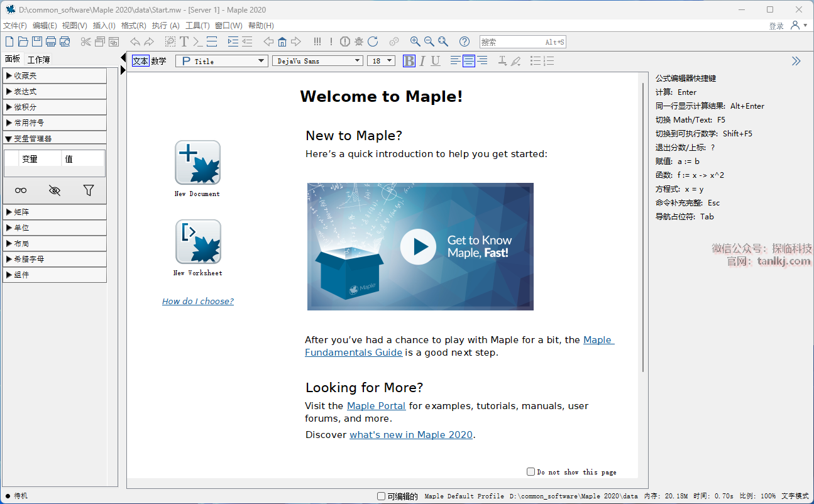Click the Zoom In magnifier icon

coord(415,42)
